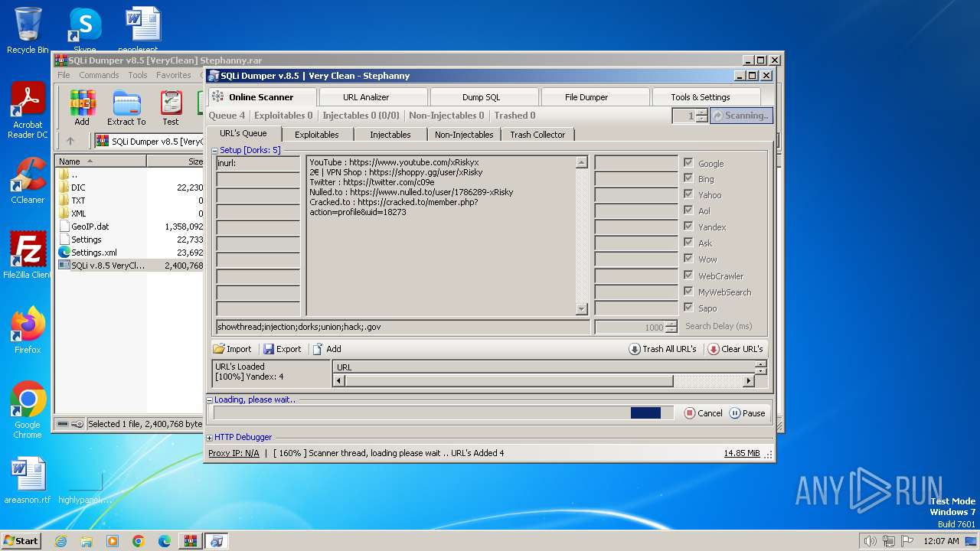Click the loading progress bar
The height and width of the screenshot is (551, 980).
443,413
